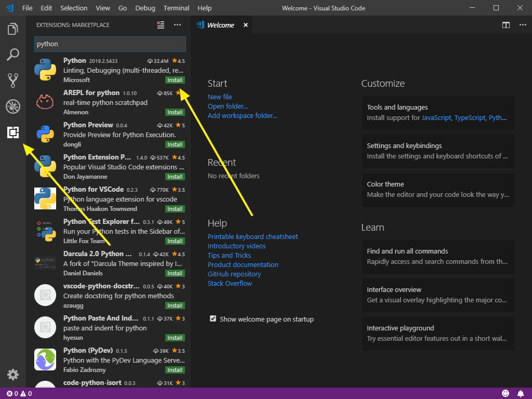Open the Explorer view in activity bar
The width and height of the screenshot is (532, 399).
pos(13,29)
